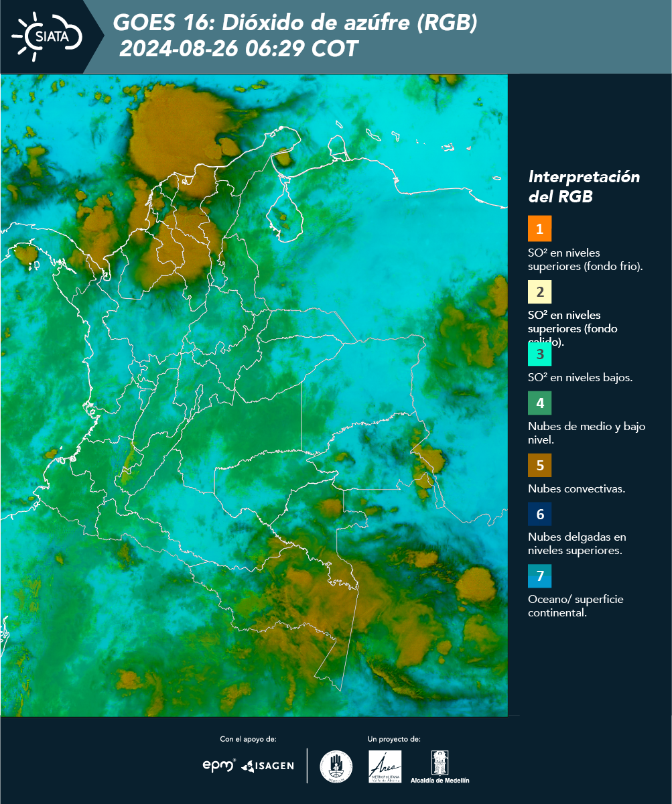
Task: Click the legend text "SO² en niveles superiores (fondo frio)."
Action: tap(586, 259)
